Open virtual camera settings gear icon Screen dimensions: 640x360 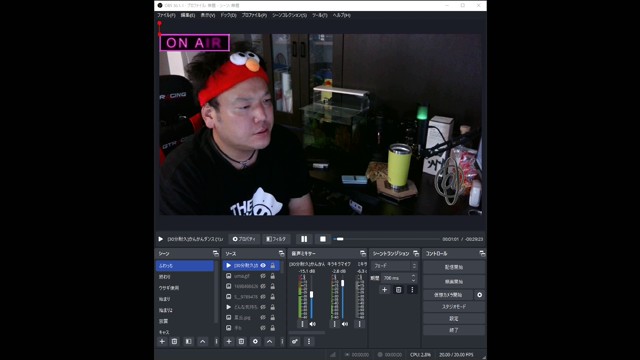(480, 295)
